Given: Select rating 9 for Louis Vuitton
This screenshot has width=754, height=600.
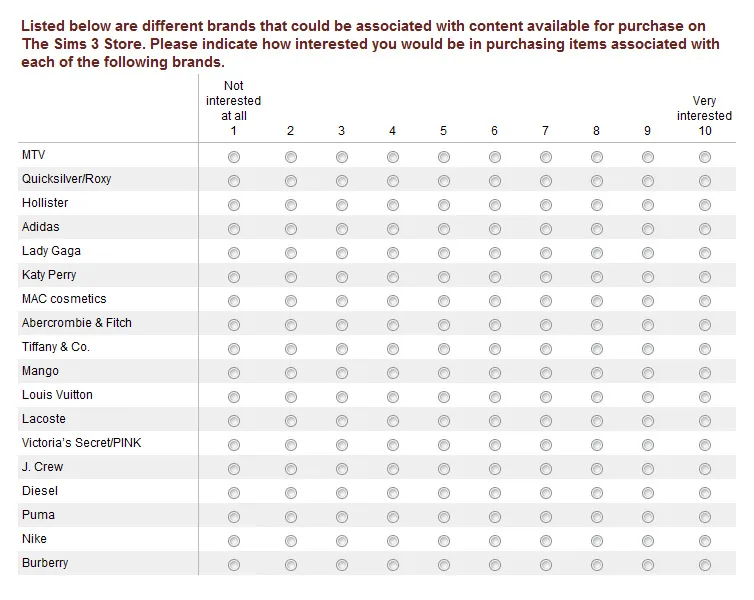Looking at the screenshot, I should 648,397.
